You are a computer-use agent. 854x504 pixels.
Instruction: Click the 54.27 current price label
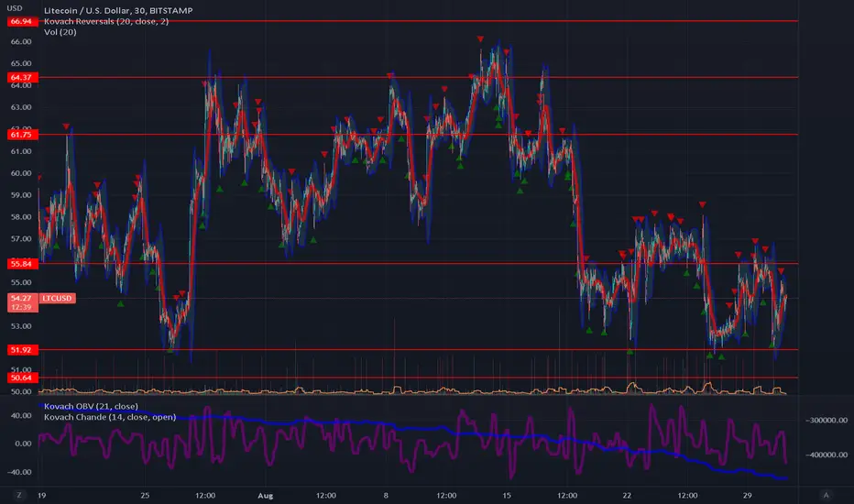tap(22, 299)
